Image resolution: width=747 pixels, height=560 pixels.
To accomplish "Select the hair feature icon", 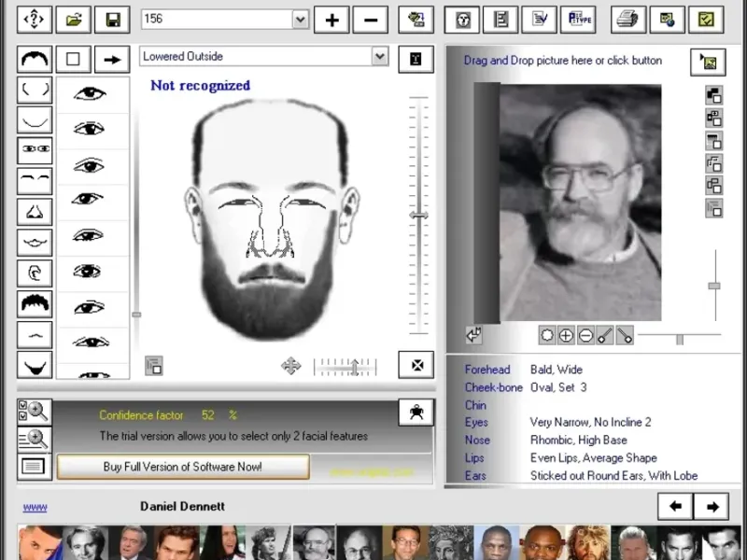I will click(35, 304).
